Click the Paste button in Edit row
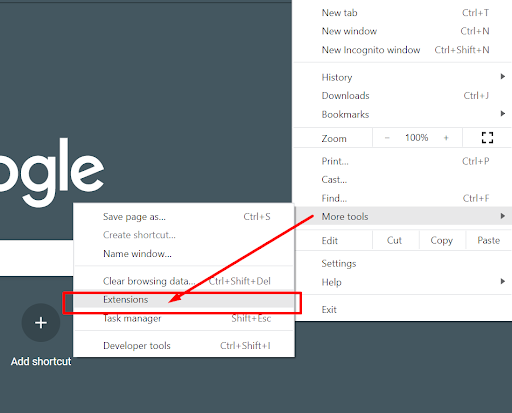Screen dimensions: 512x413 [488, 240]
